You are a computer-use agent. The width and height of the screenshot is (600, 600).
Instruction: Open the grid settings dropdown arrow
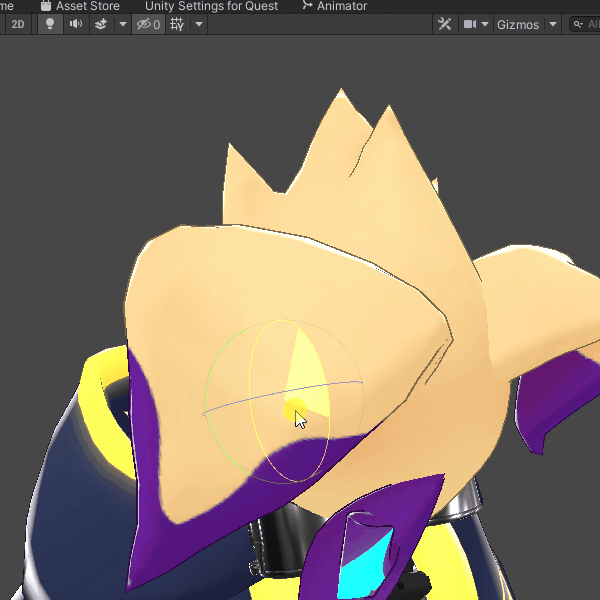pos(199,24)
